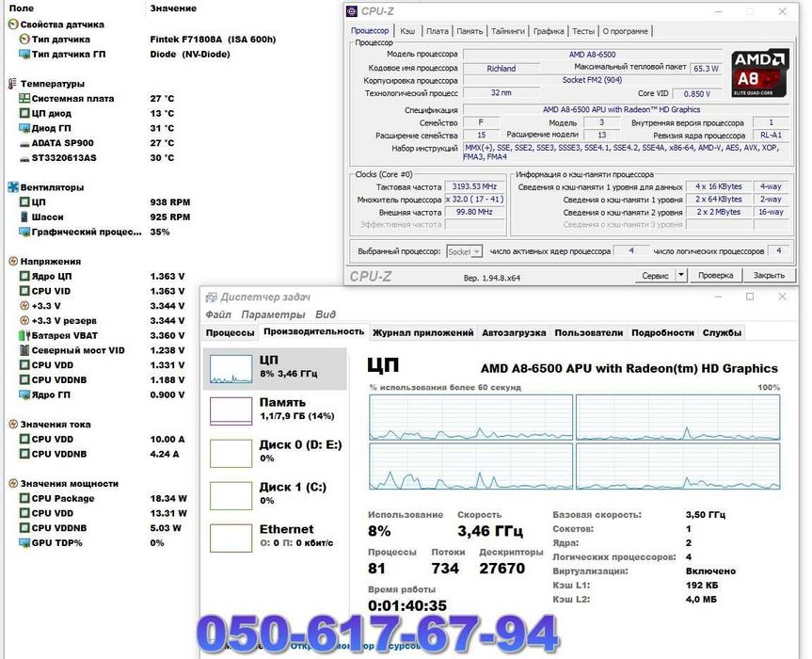Click the Ядро ГП voltage row icon

[x=24, y=394]
